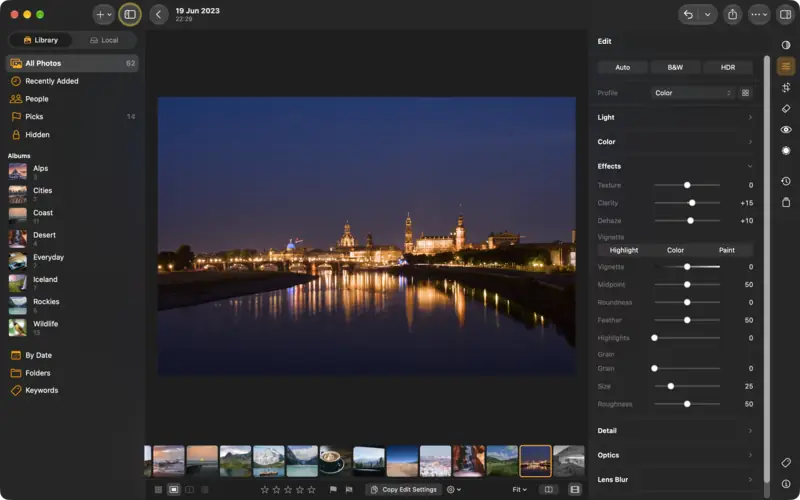Click the Undo arrow button
Screen dimensions: 800x500
(x=688, y=14)
